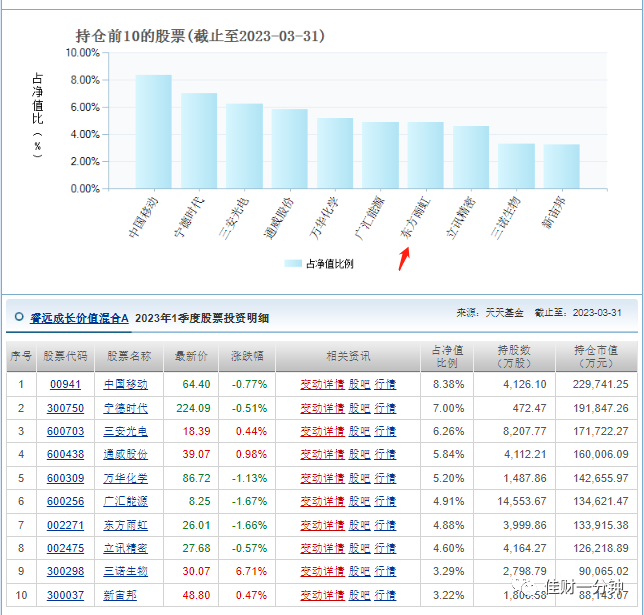Open stock code 600256 link

(x=65, y=501)
